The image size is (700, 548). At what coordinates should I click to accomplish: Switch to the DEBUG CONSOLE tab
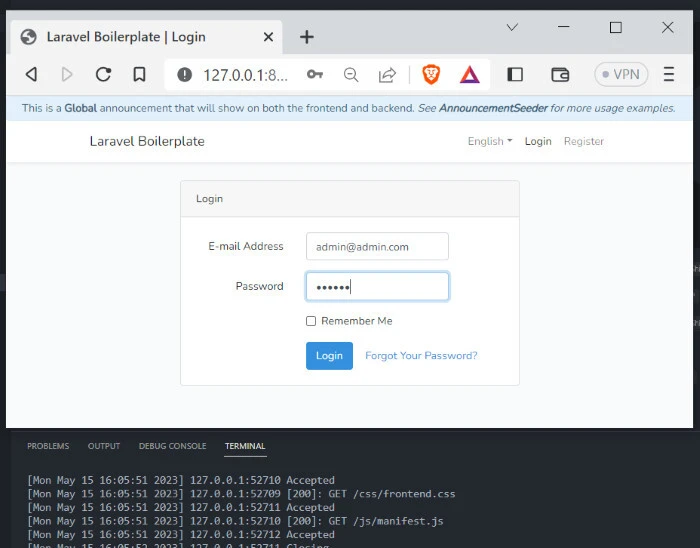pos(172,446)
